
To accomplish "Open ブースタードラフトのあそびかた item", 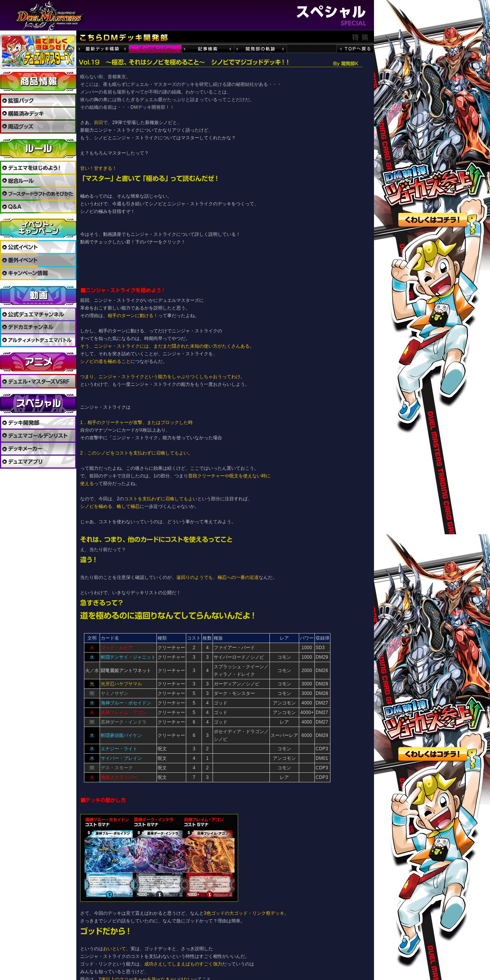I will 38,193.
